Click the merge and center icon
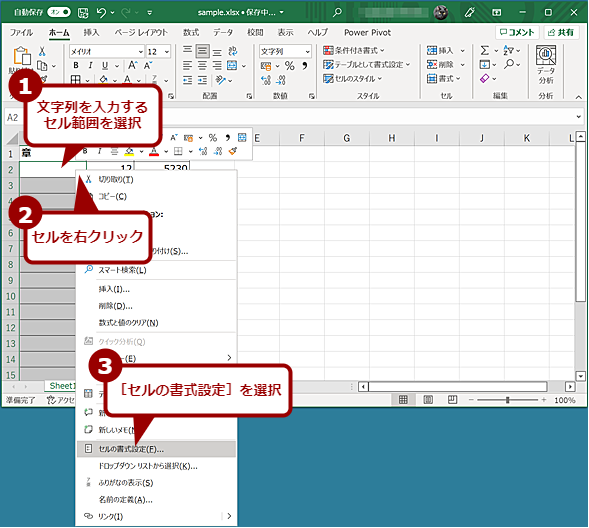 232,65
